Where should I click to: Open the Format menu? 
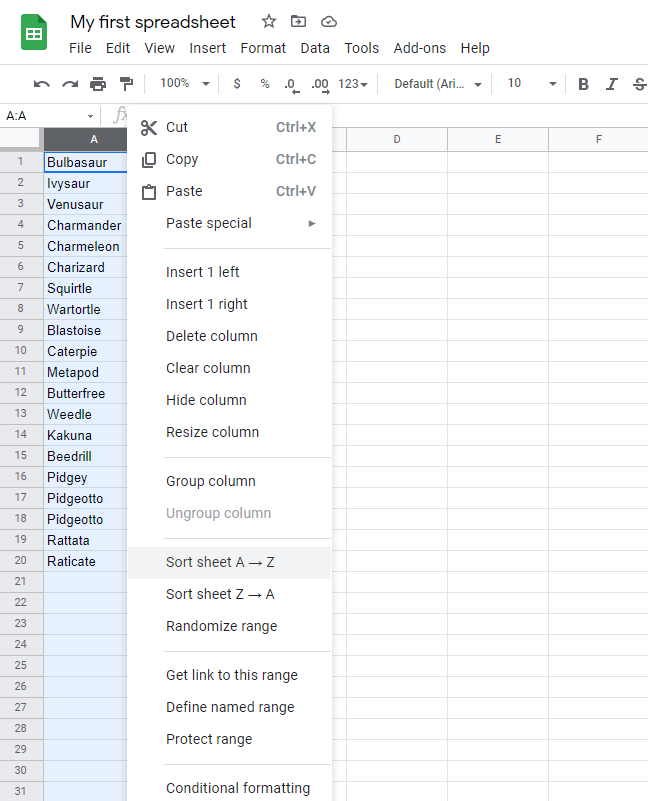tap(263, 48)
